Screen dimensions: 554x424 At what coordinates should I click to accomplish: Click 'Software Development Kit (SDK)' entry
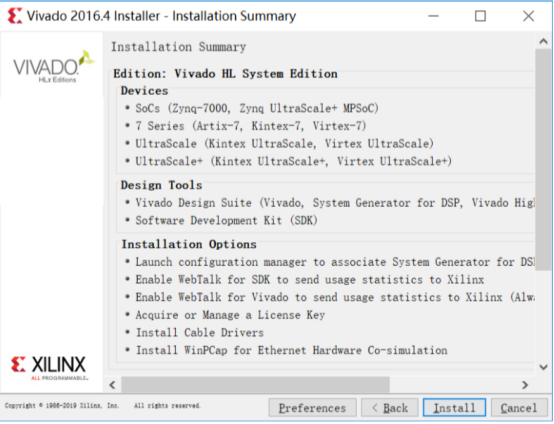click(226, 220)
